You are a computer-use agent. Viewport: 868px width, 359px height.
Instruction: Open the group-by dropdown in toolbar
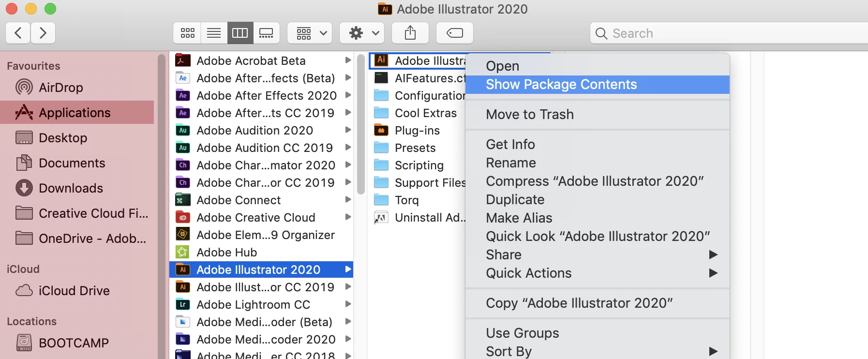click(310, 33)
